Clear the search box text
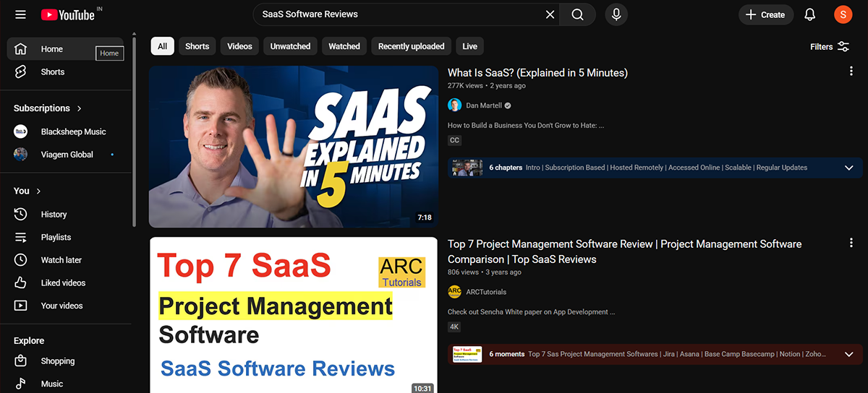The height and width of the screenshot is (393, 868). (x=550, y=14)
